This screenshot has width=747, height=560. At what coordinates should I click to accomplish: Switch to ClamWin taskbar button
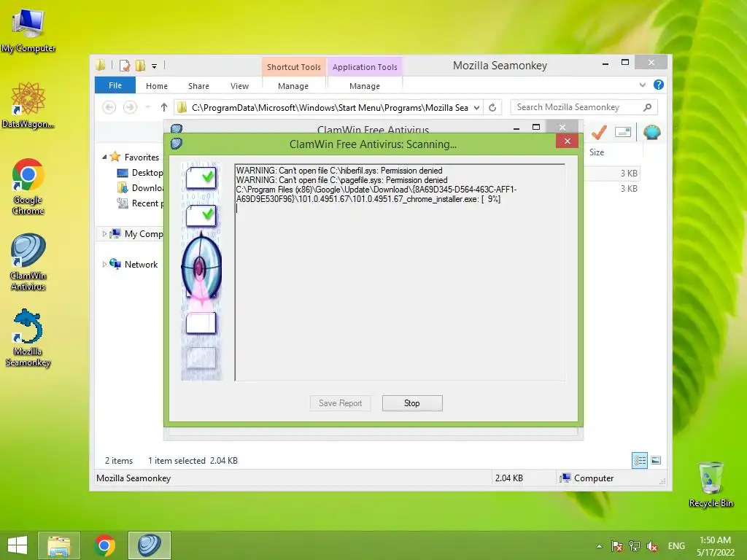point(149,545)
